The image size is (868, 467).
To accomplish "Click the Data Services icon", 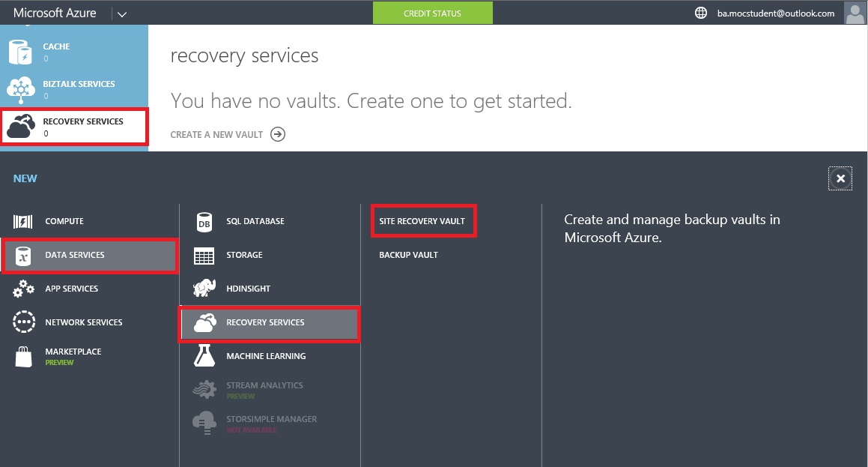I will [23, 256].
